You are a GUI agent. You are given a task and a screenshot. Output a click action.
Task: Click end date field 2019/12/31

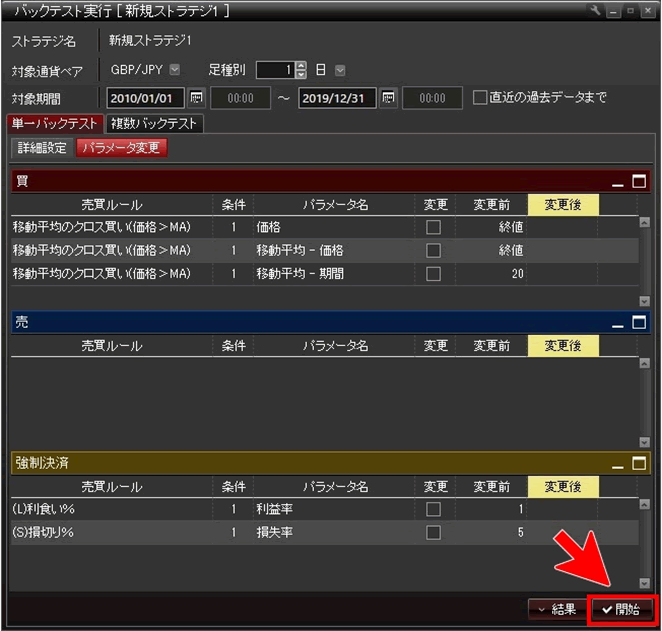(x=336, y=98)
